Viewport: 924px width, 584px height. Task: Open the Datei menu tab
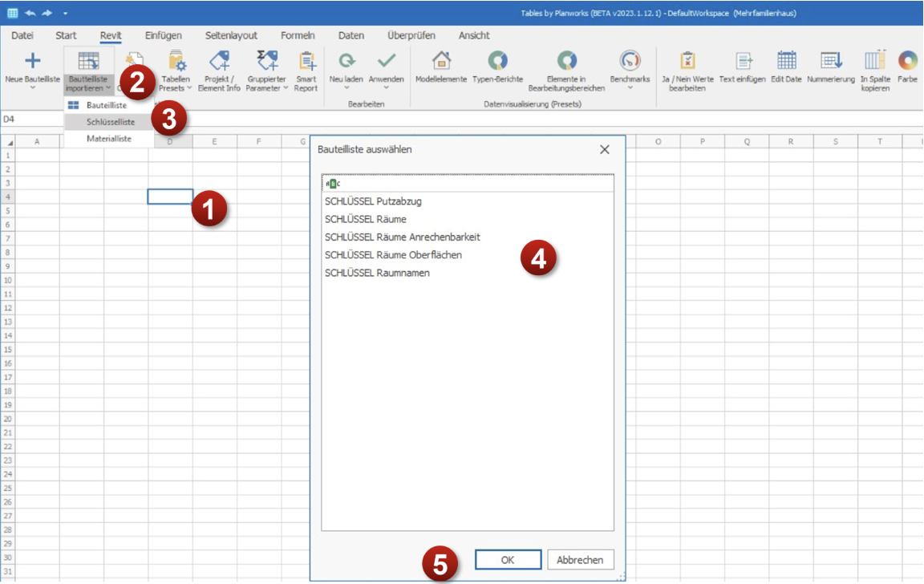(x=22, y=35)
